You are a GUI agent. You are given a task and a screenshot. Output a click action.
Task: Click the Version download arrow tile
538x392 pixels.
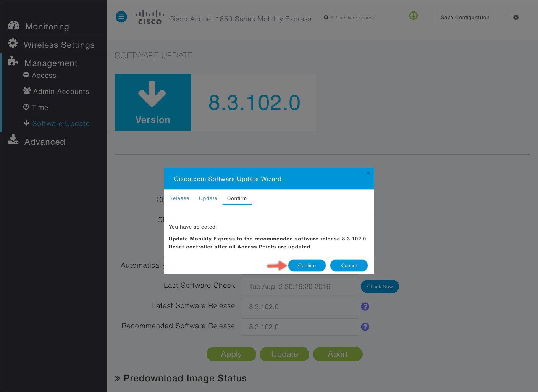tap(153, 102)
